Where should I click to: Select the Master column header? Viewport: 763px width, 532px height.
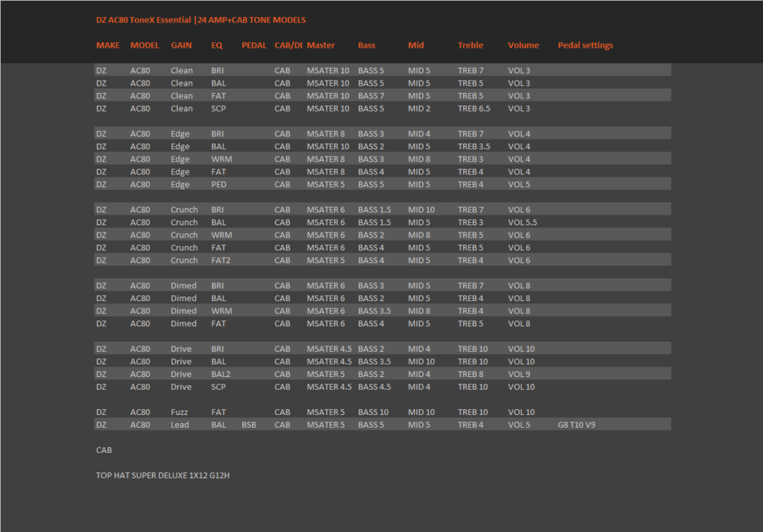pyautogui.click(x=320, y=45)
